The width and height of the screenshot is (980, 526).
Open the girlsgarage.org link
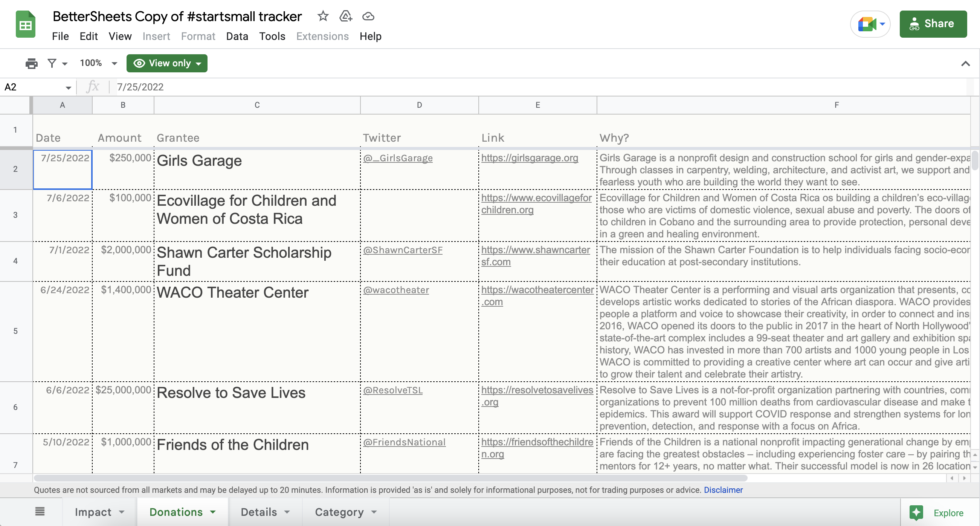click(529, 158)
